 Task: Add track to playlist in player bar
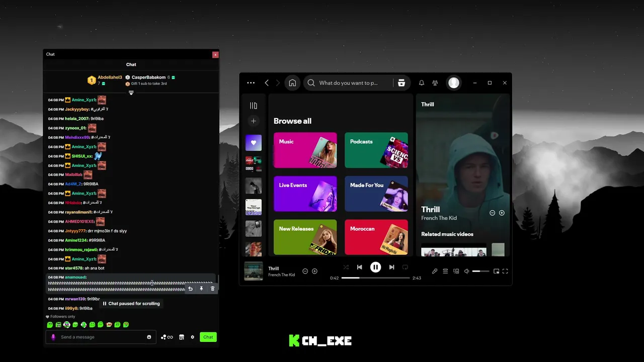pos(314,271)
